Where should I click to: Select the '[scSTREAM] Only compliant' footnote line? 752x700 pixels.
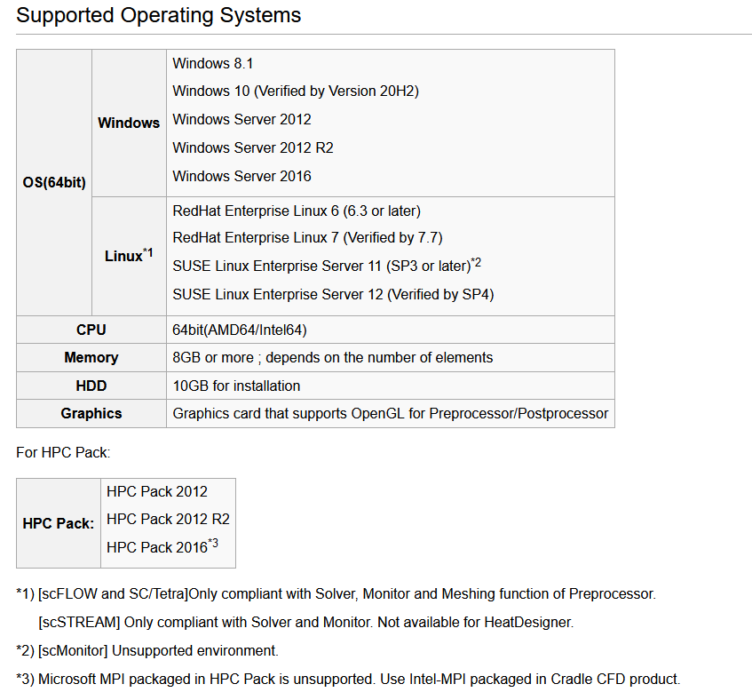[306, 623]
